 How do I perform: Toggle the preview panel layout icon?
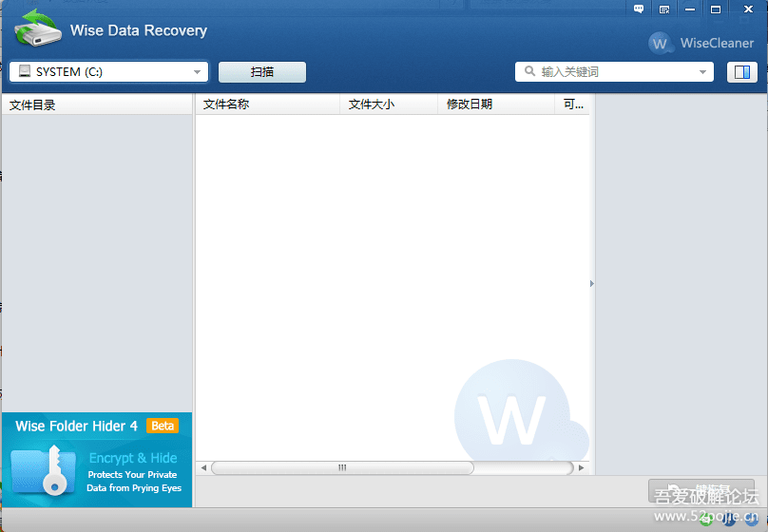(742, 72)
